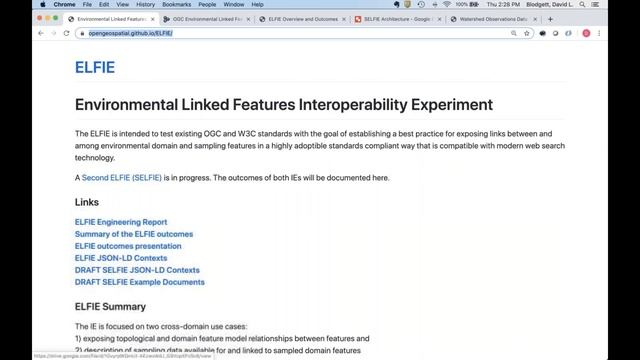Open Spotlight search in menu bar

tap(582, 4)
